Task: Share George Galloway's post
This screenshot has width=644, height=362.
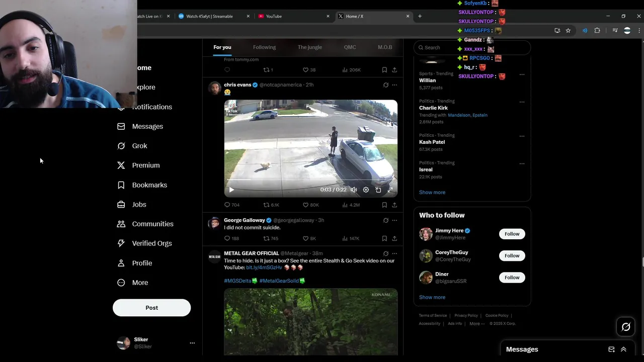Action: point(394,238)
